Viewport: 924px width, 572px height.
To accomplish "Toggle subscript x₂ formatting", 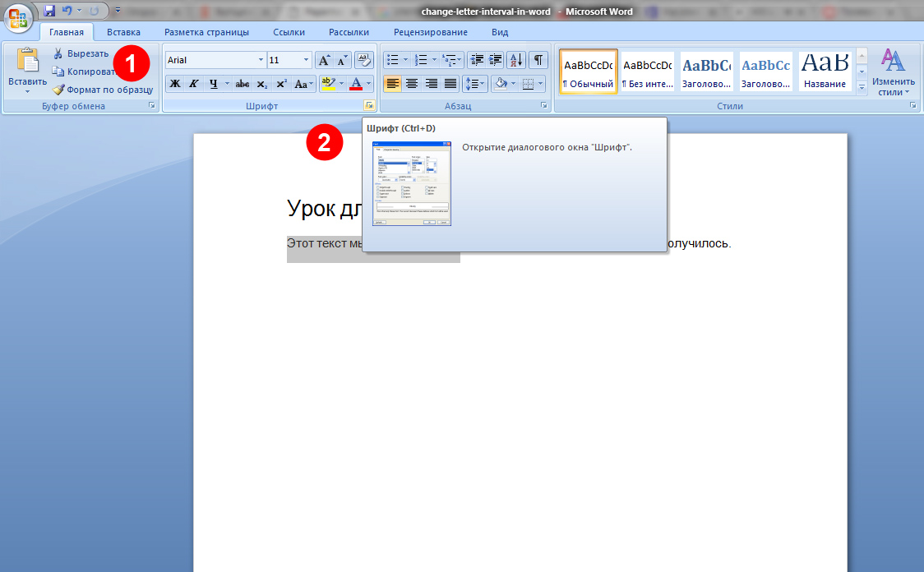I will (262, 84).
